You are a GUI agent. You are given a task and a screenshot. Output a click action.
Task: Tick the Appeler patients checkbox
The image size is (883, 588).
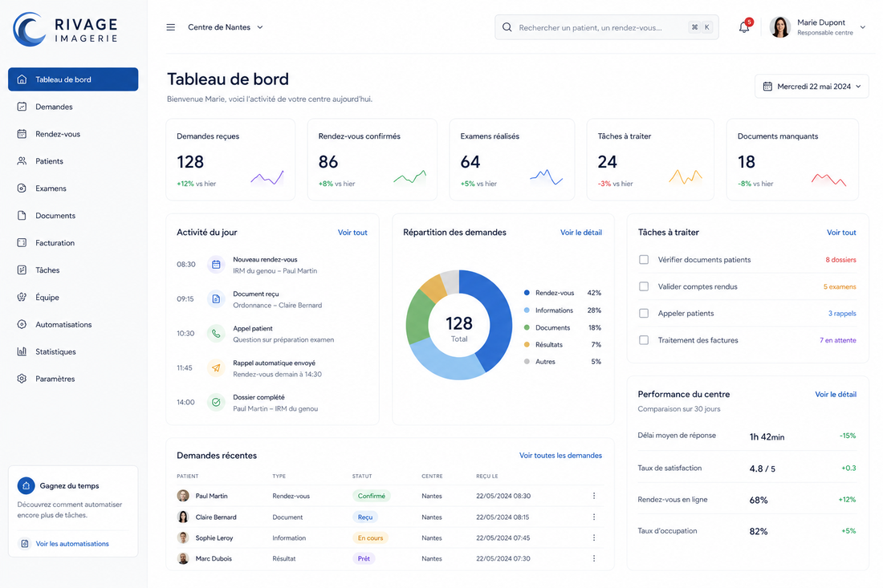pyautogui.click(x=644, y=314)
